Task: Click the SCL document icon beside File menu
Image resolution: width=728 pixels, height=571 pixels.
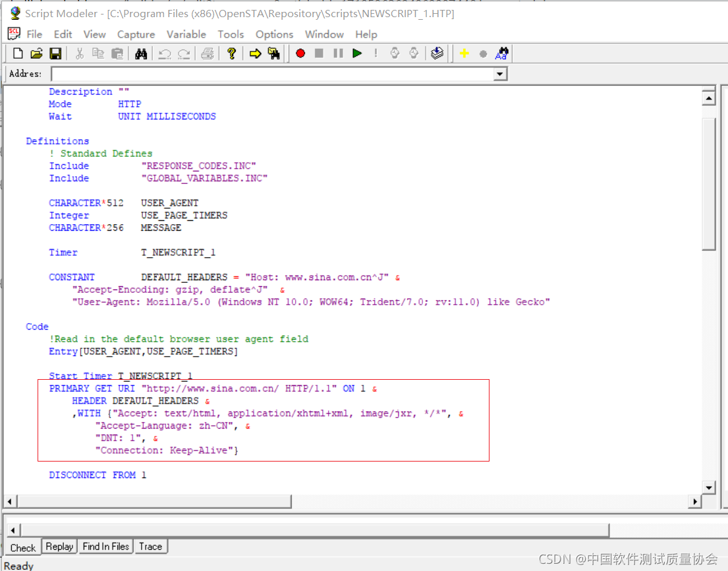Action: pos(14,34)
